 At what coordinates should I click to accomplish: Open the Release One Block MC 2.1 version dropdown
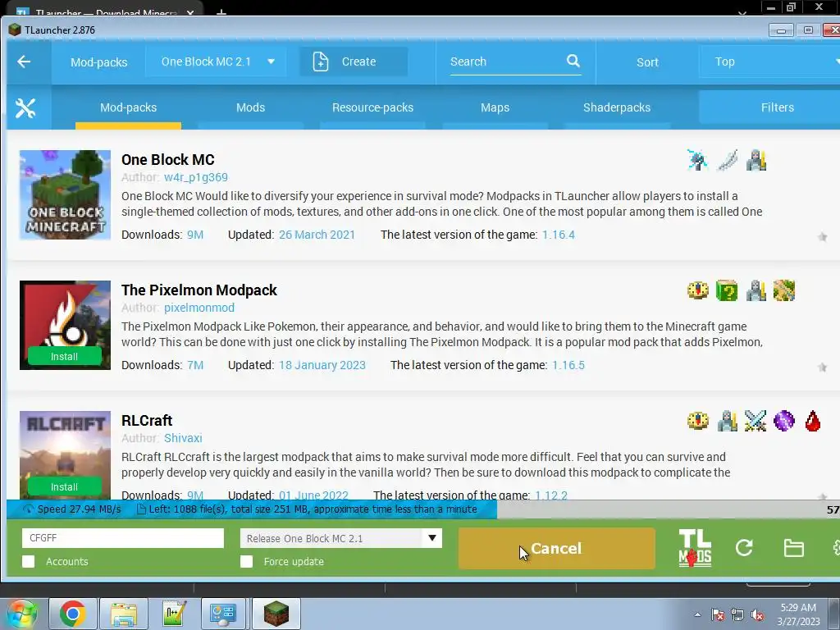tap(341, 538)
